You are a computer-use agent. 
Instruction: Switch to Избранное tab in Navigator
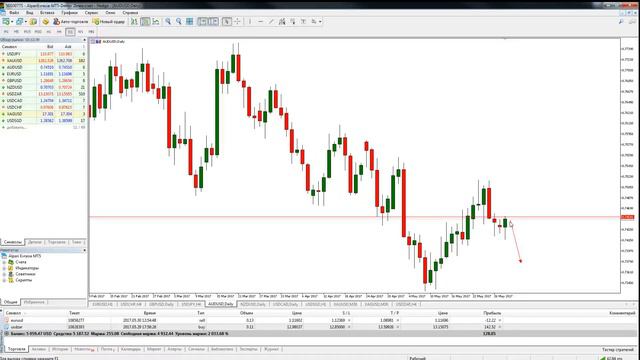click(x=34, y=302)
